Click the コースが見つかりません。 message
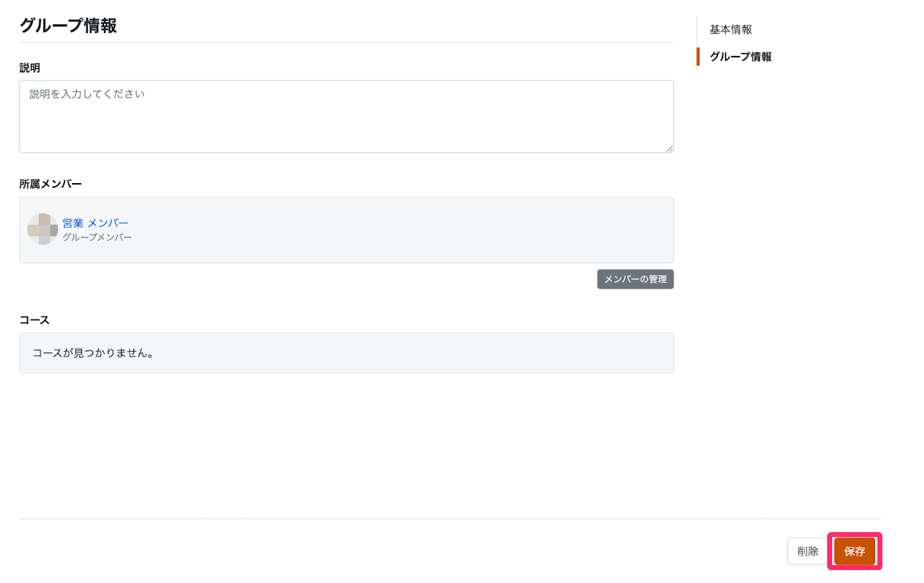The height and width of the screenshot is (583, 924). (94, 353)
